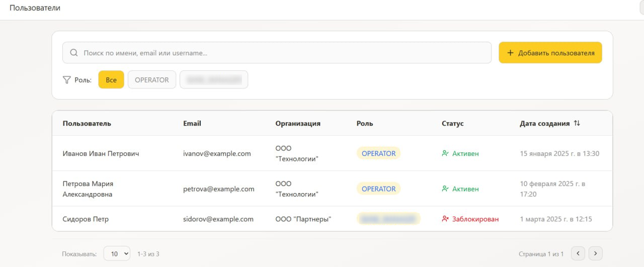Go to previous page arrow
The width and height of the screenshot is (644, 267).
tap(579, 253)
